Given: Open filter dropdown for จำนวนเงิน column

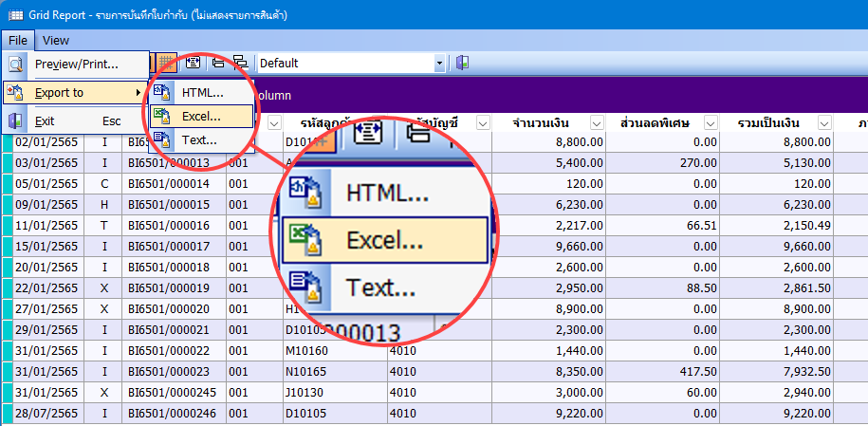Looking at the screenshot, I should click(598, 123).
